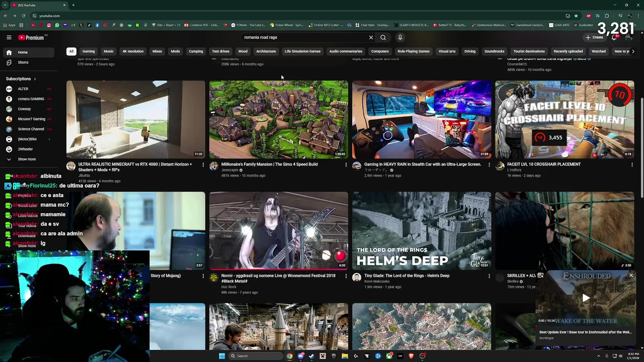Expand the Subscriptions section
644x362 pixels.
(21, 78)
